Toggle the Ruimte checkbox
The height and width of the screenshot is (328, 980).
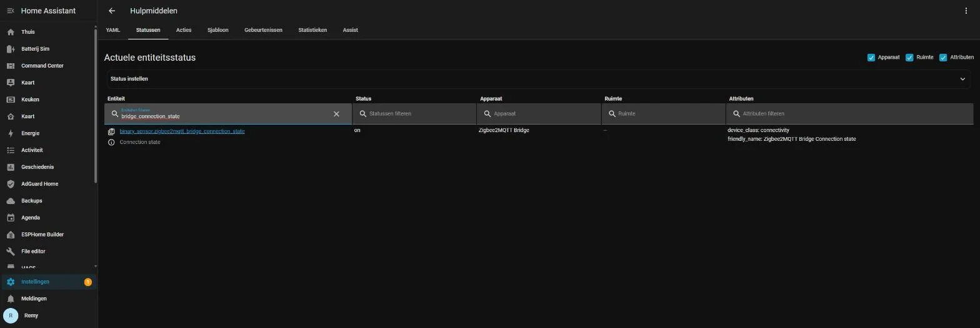909,58
